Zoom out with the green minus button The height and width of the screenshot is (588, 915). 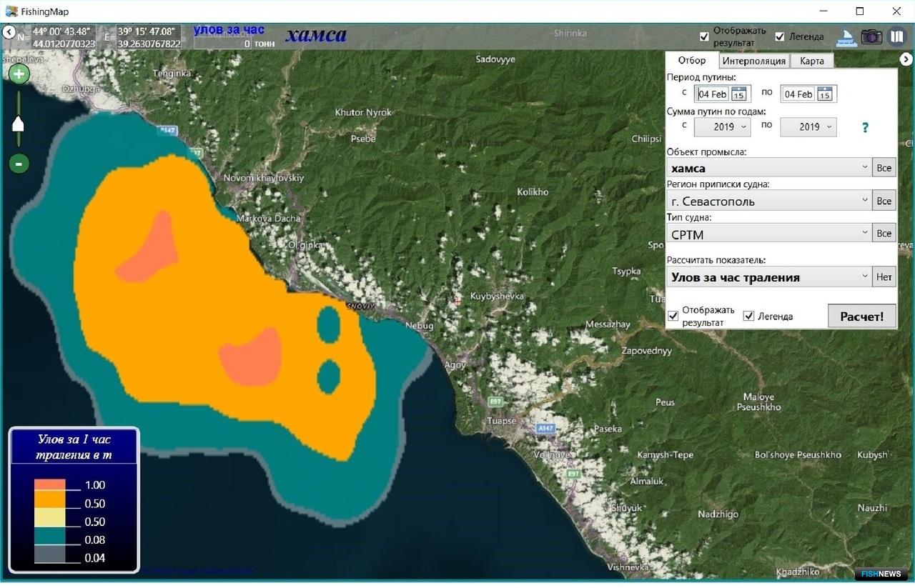tap(19, 164)
